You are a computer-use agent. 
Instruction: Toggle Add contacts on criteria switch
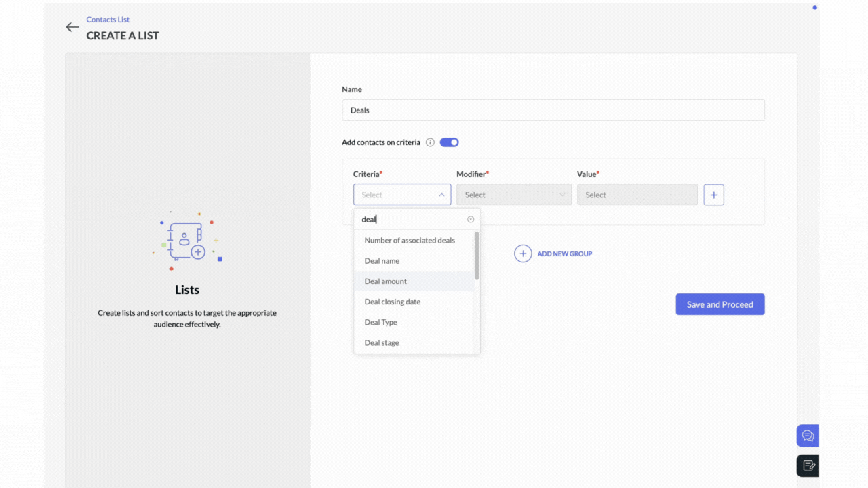pos(449,142)
